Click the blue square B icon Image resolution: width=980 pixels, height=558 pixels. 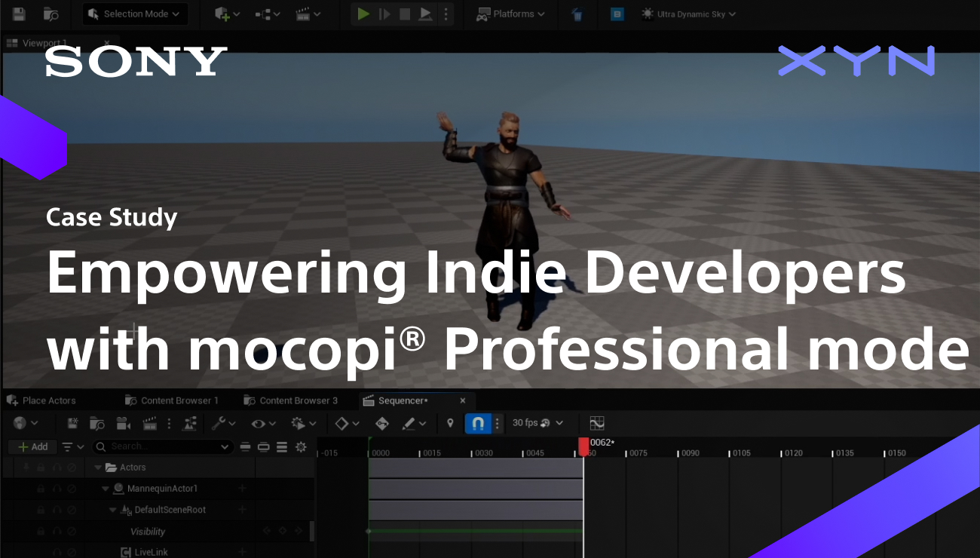point(617,14)
